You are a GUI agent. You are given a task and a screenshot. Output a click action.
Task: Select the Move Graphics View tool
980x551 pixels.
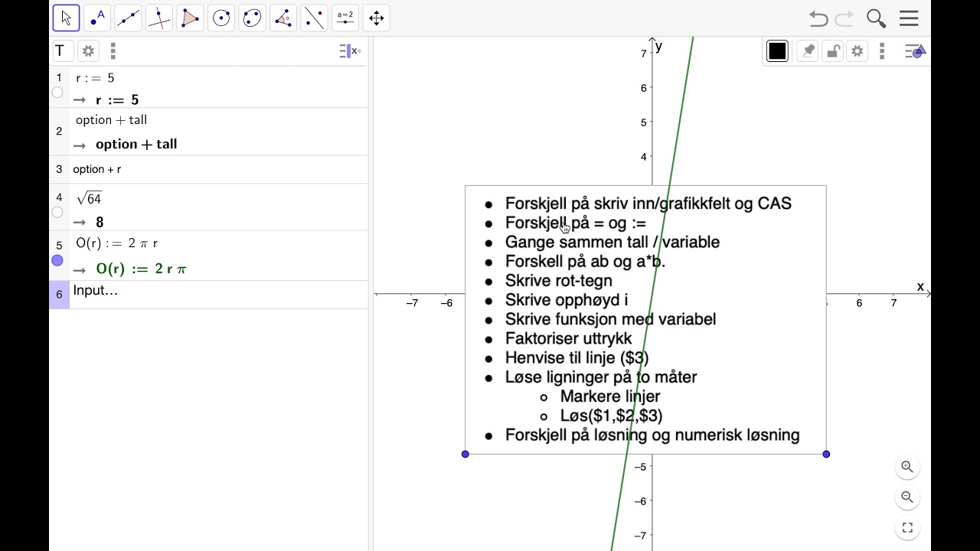click(376, 18)
